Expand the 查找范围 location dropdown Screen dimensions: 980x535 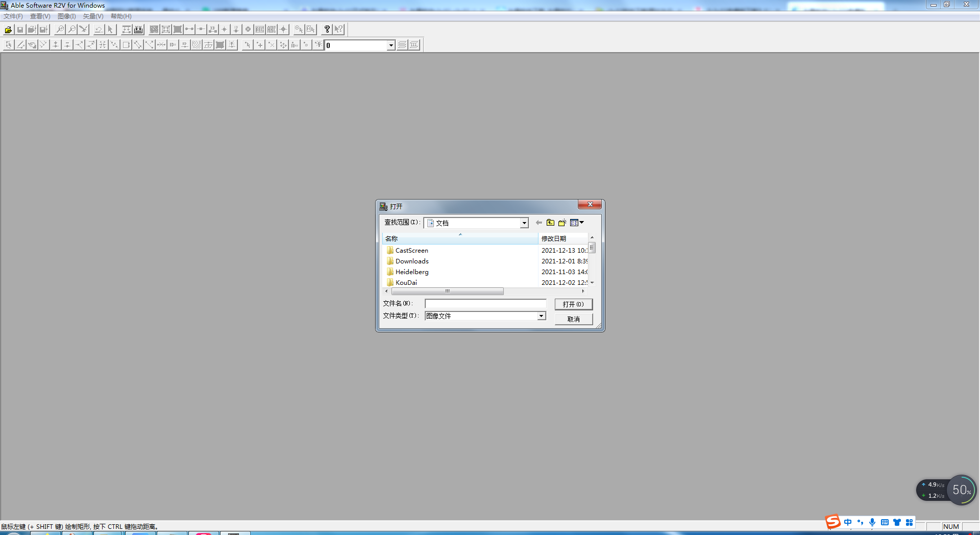(x=524, y=223)
